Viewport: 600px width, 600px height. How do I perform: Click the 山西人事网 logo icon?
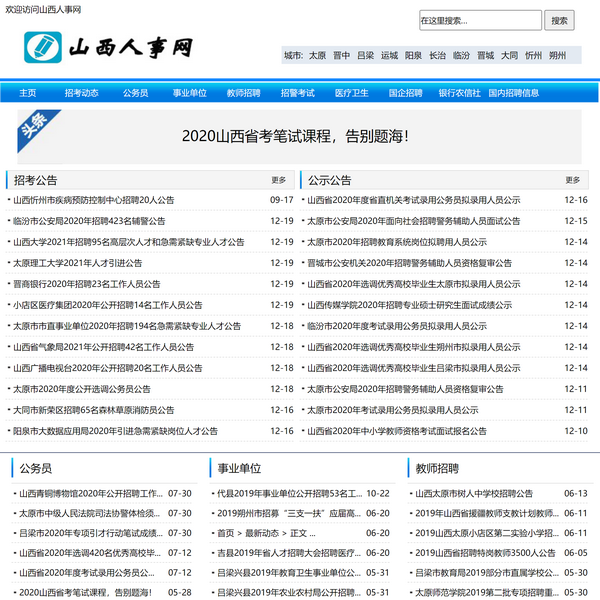click(x=43, y=46)
